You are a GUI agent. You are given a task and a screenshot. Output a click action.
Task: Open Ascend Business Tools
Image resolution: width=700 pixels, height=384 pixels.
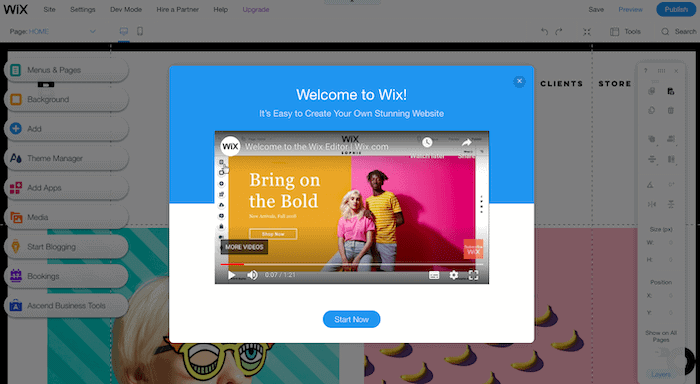point(67,306)
